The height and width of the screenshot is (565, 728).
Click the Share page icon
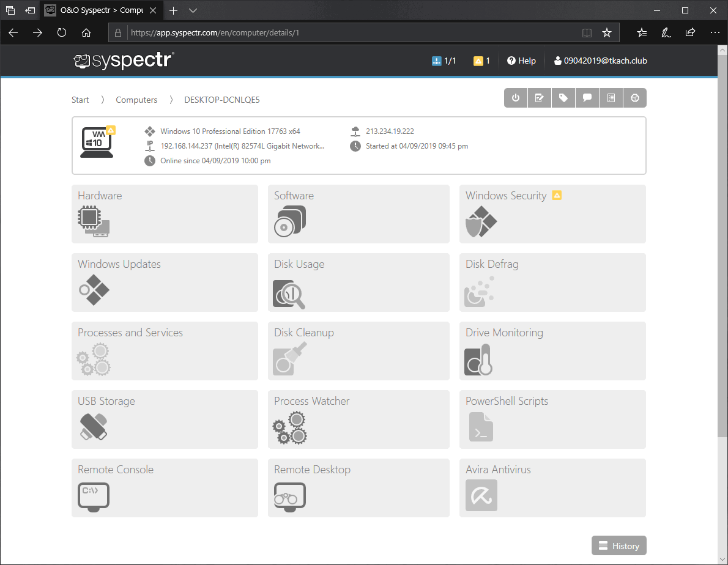tap(691, 33)
